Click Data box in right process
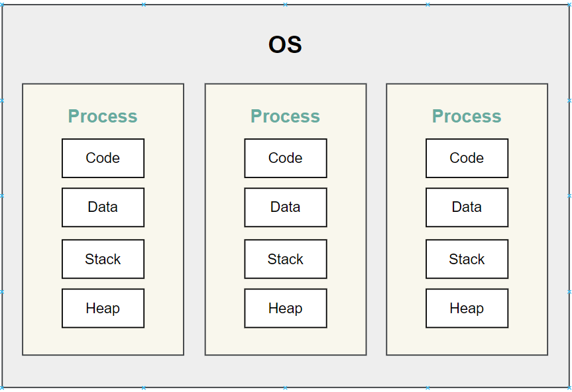The image size is (572, 392). (467, 207)
